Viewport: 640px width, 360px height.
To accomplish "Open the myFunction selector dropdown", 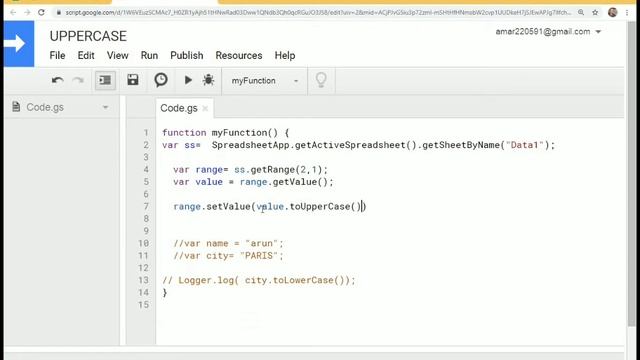I will pos(264,81).
